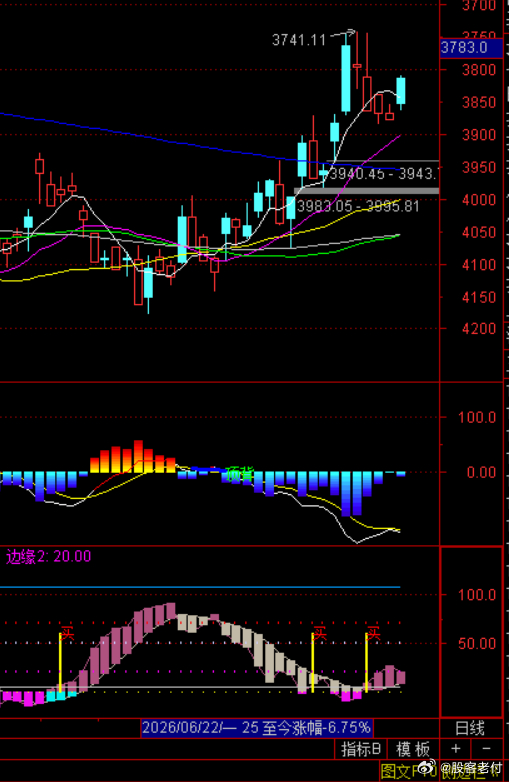Click the 100.0 value on MACD panel axis

point(477,417)
